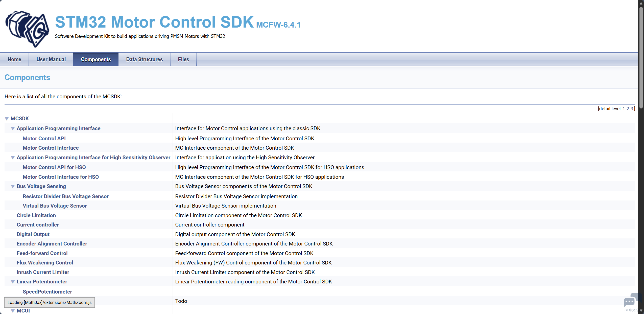Open the Feed-forward Control component
The width and height of the screenshot is (644, 314).
(x=42, y=253)
